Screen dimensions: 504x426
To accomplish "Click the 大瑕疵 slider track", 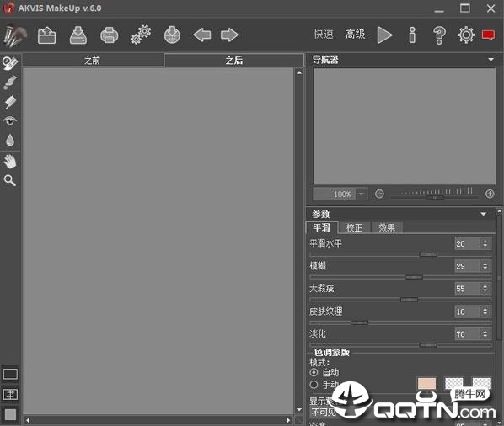I will (x=400, y=300).
